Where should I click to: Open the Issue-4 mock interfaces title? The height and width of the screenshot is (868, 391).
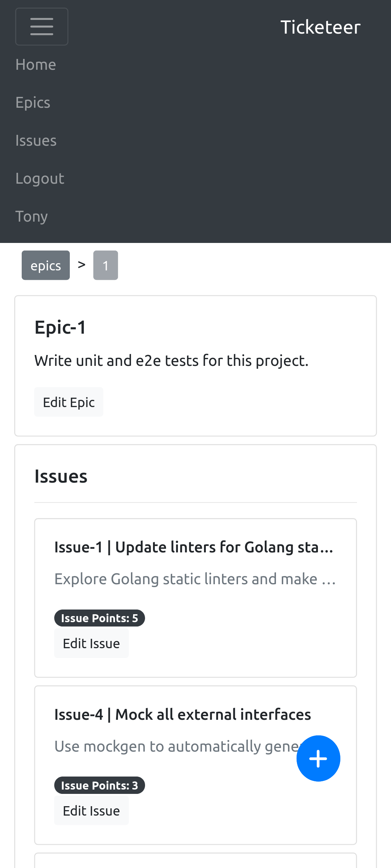tap(182, 714)
